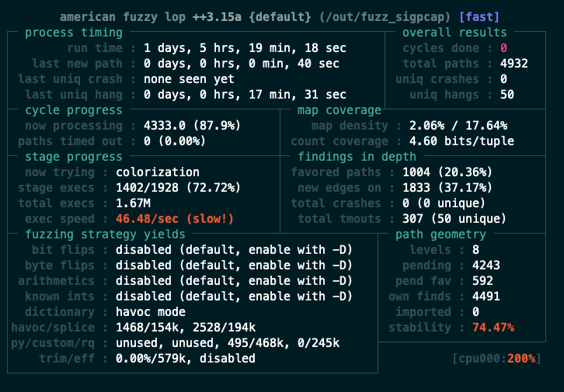Click trim/eff value '0.00%/579k, disabled'
Viewport: 564px width, 392px height.
coord(186,359)
